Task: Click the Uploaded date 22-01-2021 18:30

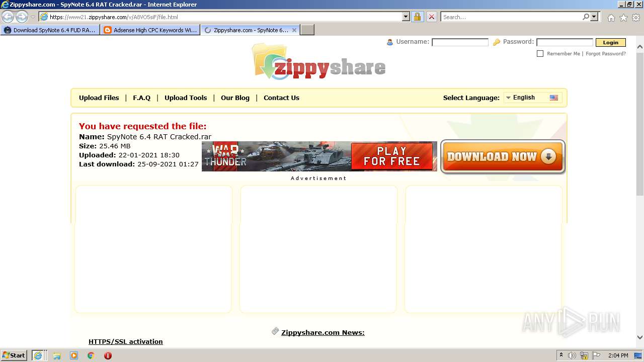Action: coord(149,155)
